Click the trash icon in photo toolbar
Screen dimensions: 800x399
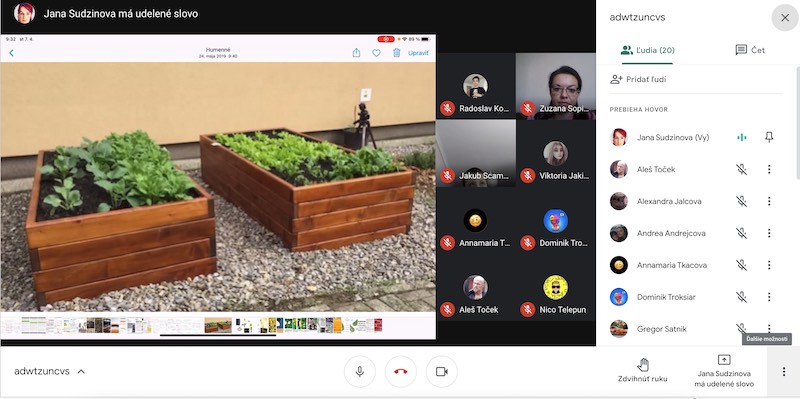coord(396,53)
